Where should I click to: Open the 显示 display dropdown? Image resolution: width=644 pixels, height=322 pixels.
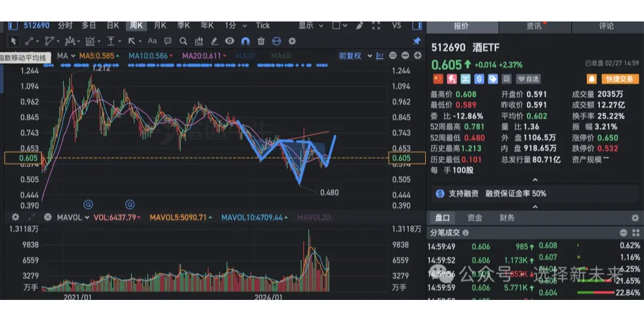click(309, 26)
